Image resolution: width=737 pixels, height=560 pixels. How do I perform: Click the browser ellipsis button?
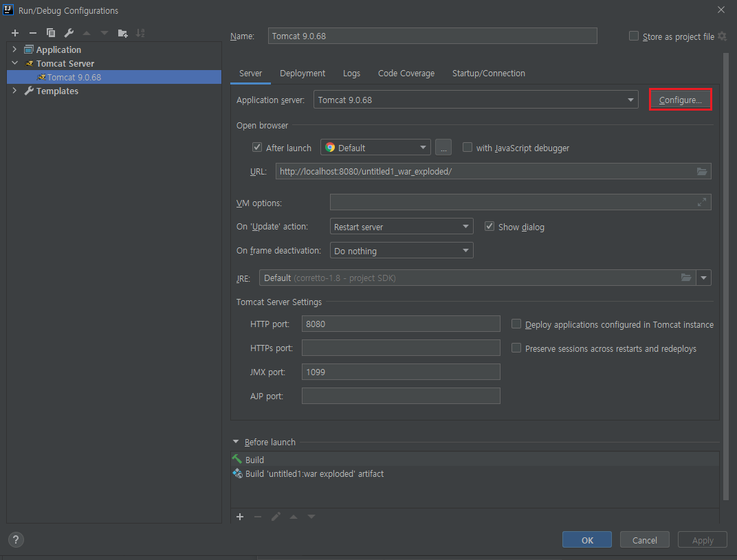[x=443, y=148]
